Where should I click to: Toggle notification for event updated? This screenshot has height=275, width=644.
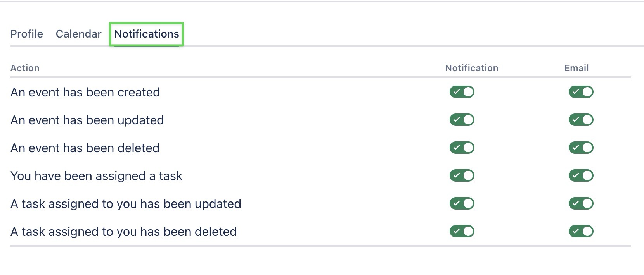[462, 120]
